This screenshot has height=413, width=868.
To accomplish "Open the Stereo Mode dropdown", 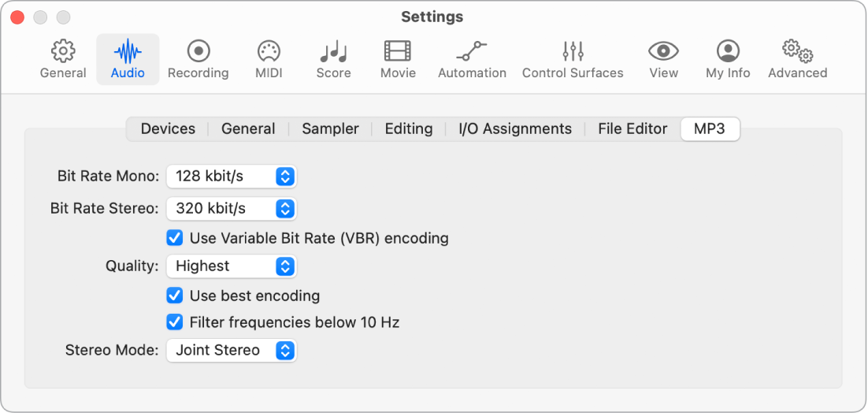I will tap(232, 351).
